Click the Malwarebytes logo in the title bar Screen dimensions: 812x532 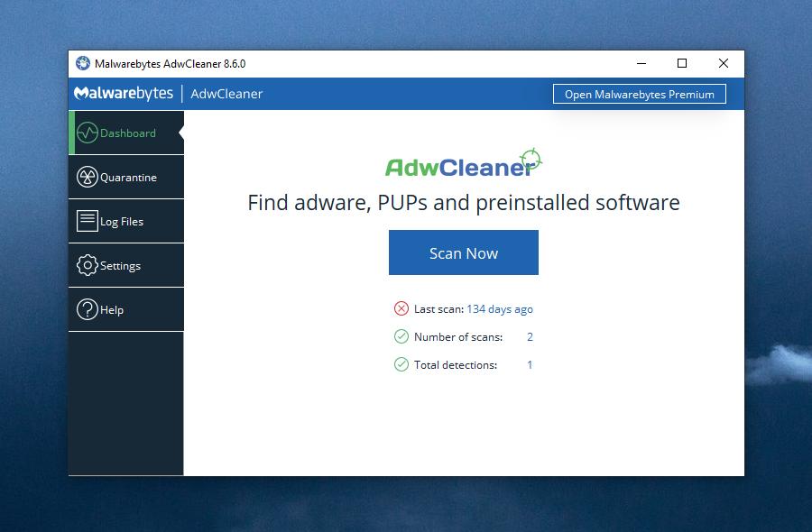point(124,93)
